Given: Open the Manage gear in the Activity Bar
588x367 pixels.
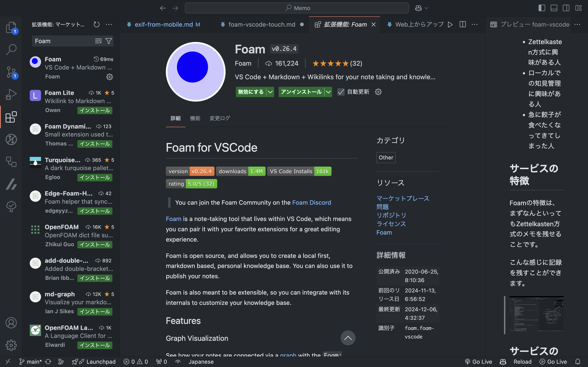Looking at the screenshot, I should coord(11,345).
